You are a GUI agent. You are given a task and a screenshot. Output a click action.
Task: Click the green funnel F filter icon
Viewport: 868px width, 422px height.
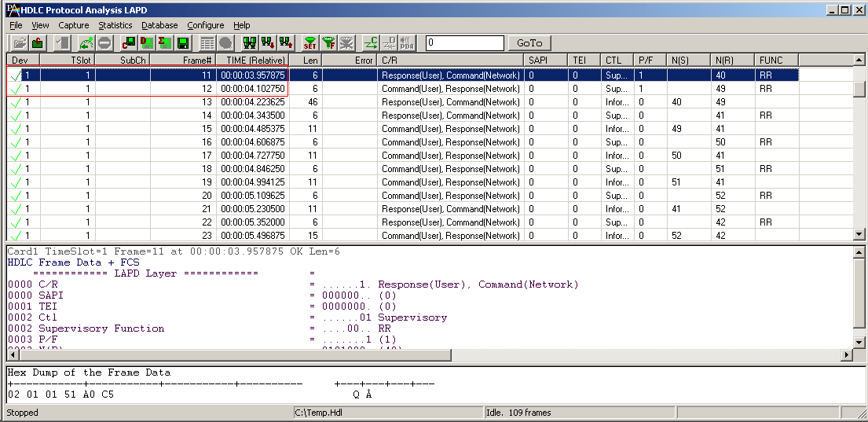328,42
